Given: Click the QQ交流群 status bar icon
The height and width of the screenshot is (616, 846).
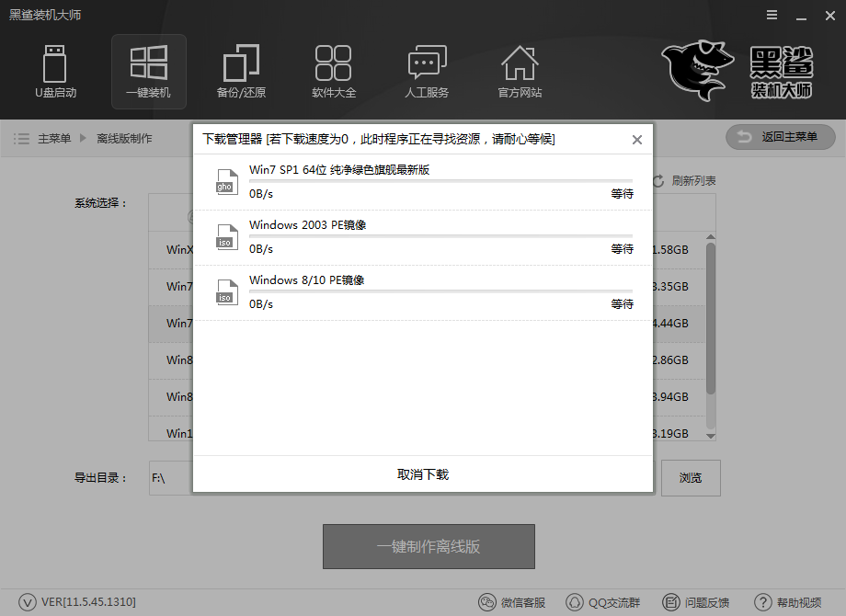Looking at the screenshot, I should 603,602.
